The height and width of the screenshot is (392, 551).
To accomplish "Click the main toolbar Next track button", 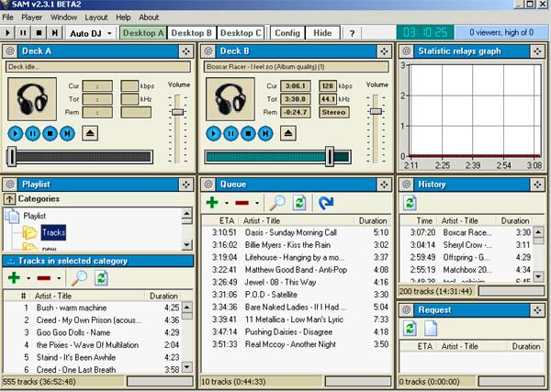I will [x=55, y=33].
